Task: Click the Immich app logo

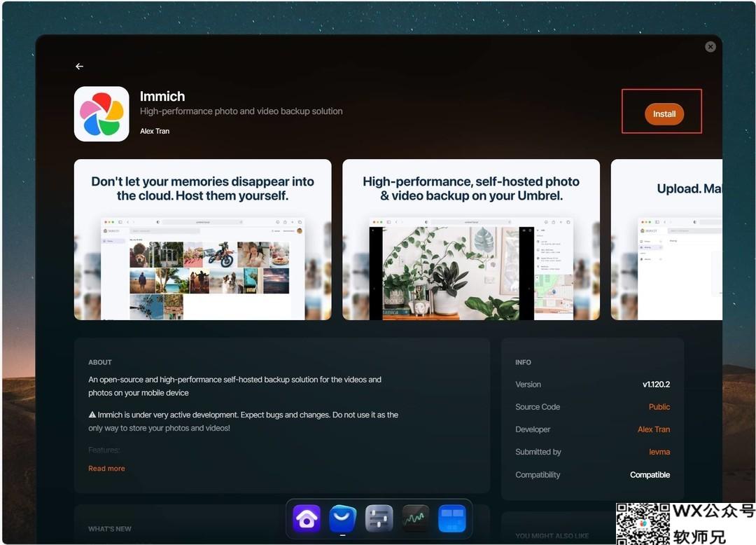Action: (101, 113)
